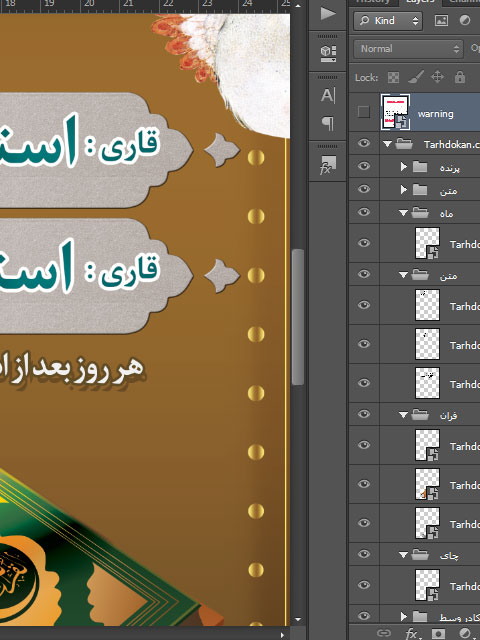Select layer thumbnail inside ماه group
480x640 pixels.
point(427,243)
